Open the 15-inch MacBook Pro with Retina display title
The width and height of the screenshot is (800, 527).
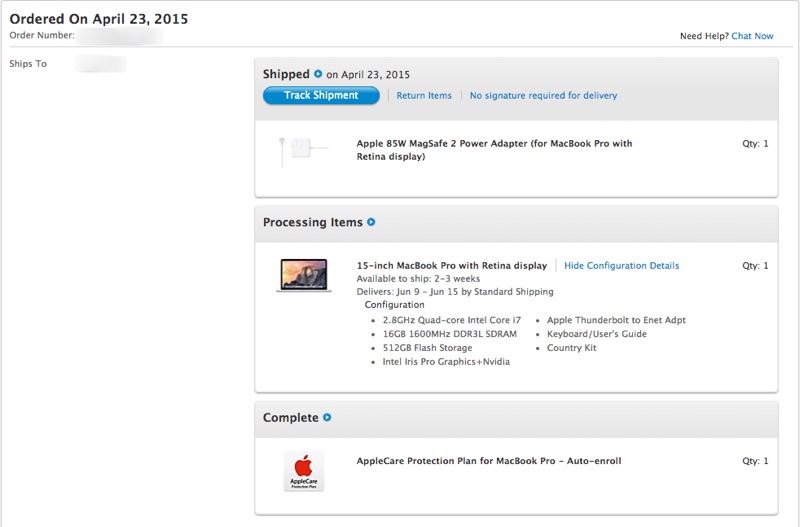451,266
